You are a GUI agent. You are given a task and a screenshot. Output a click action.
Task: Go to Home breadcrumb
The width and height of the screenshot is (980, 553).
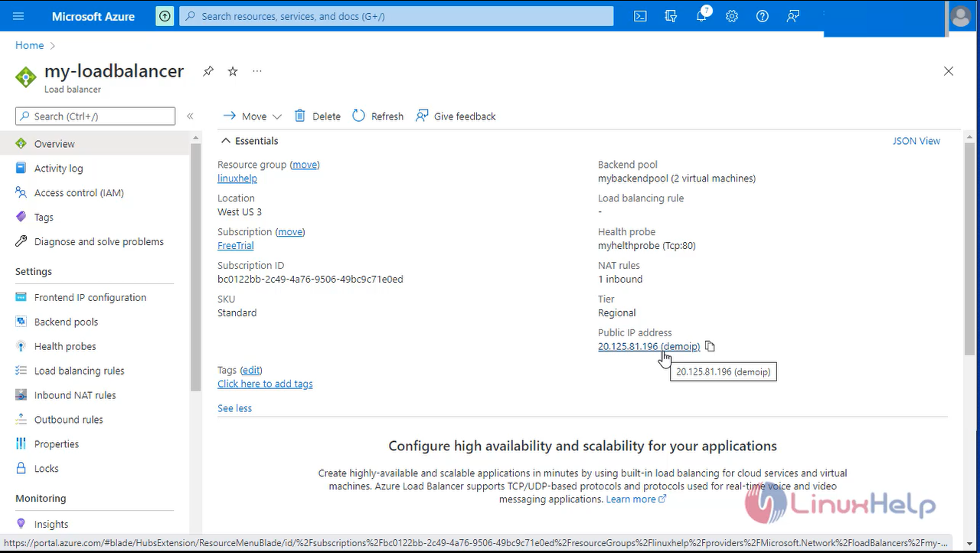29,45
